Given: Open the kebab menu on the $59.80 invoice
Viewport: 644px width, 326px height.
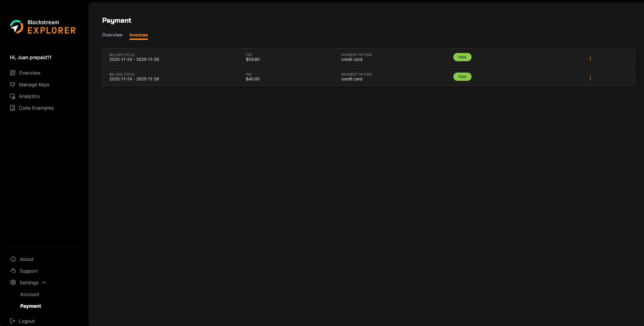Looking at the screenshot, I should (x=590, y=58).
